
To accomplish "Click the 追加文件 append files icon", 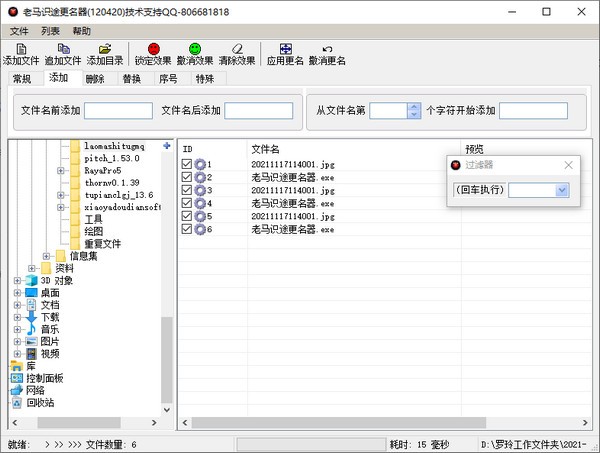I will tap(64, 49).
